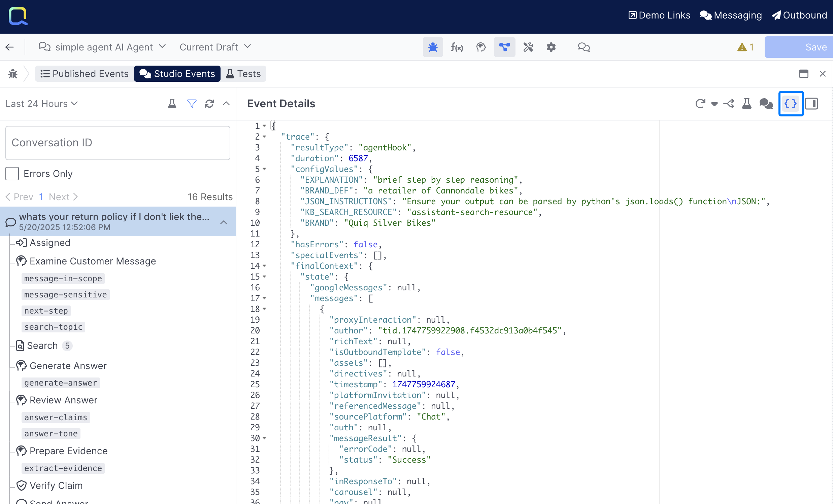Image resolution: width=833 pixels, height=504 pixels.
Task: Open the AI head prompt tool
Action: pos(481,47)
